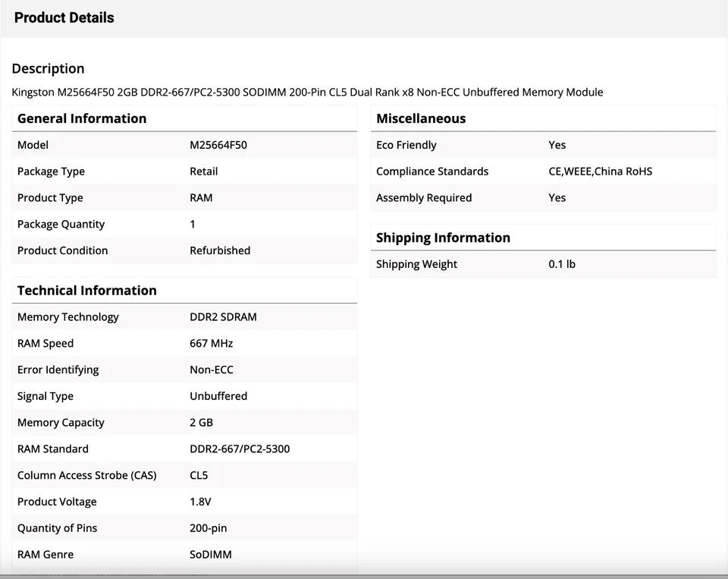Screen dimensions: 728x579
Task: Click the 2 GB memory capacity value
Action: (x=201, y=423)
